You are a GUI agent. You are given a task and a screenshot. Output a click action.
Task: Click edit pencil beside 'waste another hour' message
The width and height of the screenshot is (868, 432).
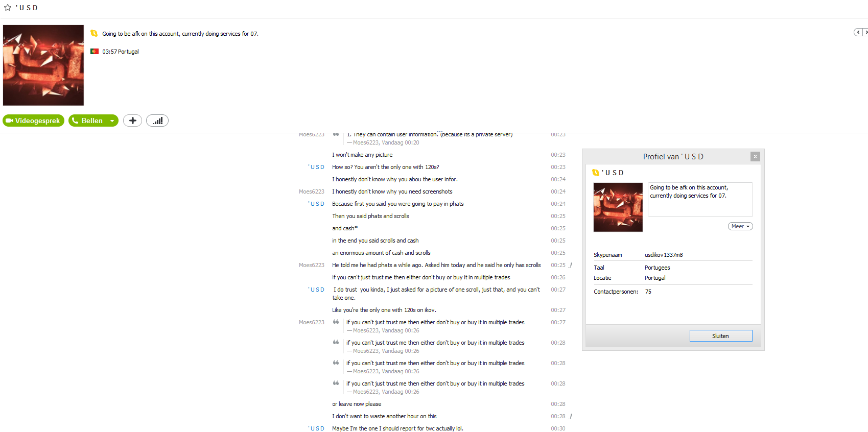(570, 416)
